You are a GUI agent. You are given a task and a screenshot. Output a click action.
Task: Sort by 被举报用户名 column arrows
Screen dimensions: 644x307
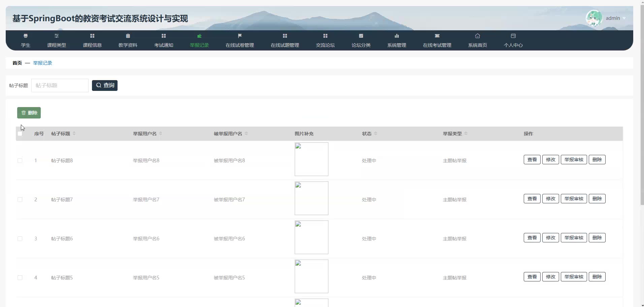tap(246, 134)
